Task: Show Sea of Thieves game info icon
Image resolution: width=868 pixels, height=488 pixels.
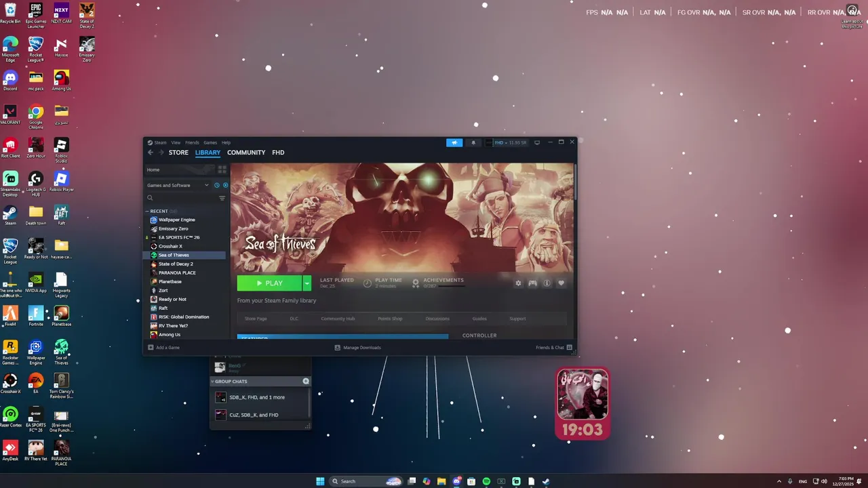Action: click(547, 283)
